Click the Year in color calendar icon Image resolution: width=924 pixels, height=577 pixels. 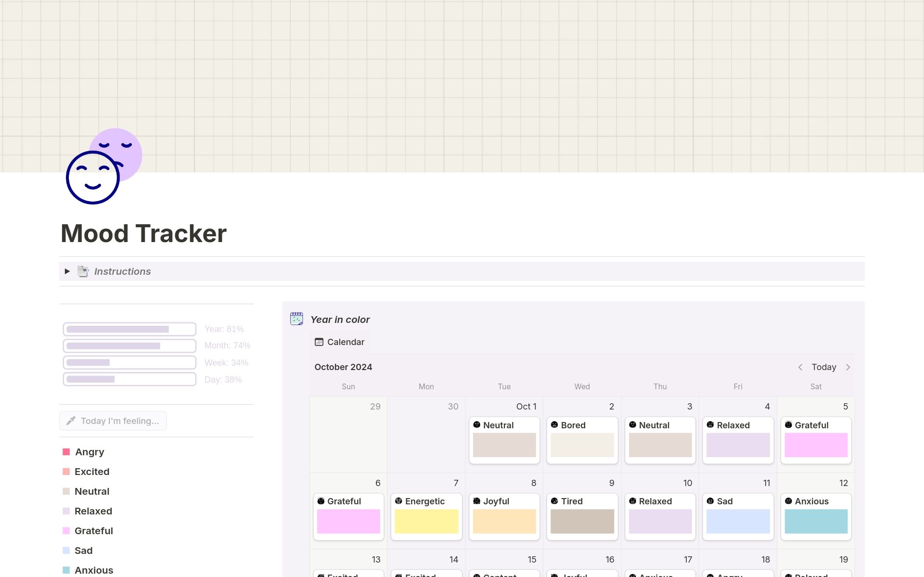[x=296, y=319]
